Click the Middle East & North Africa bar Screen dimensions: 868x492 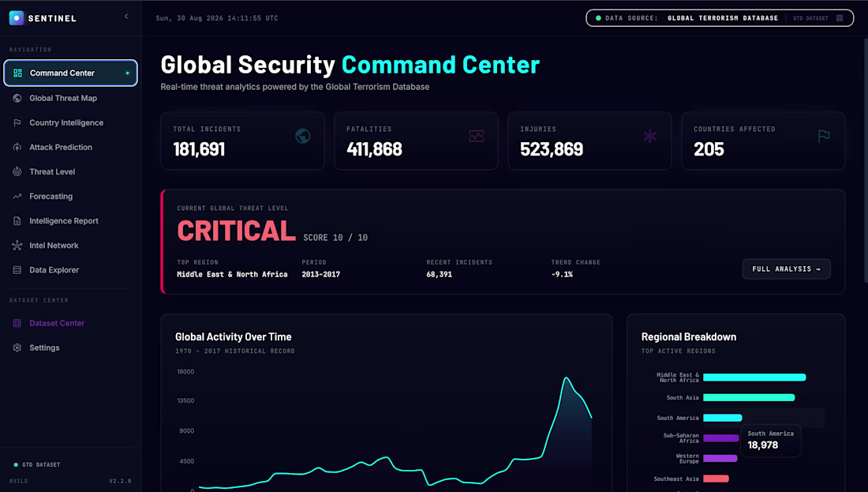click(x=754, y=377)
